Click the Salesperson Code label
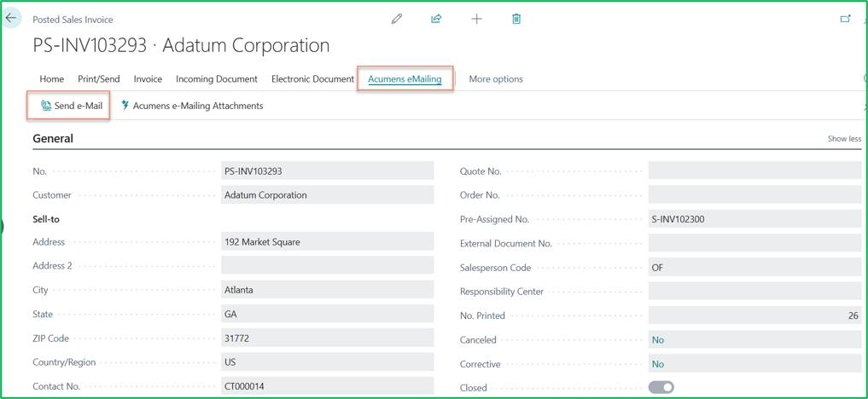 [495, 268]
